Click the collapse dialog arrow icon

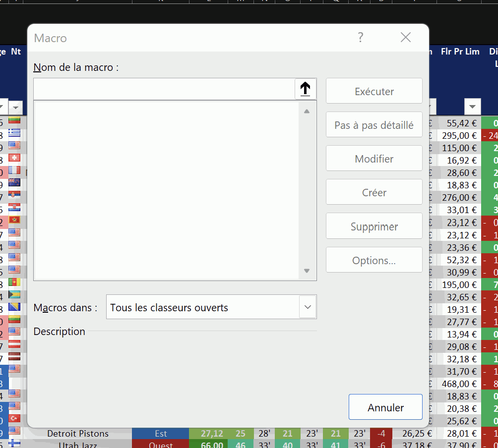click(305, 89)
